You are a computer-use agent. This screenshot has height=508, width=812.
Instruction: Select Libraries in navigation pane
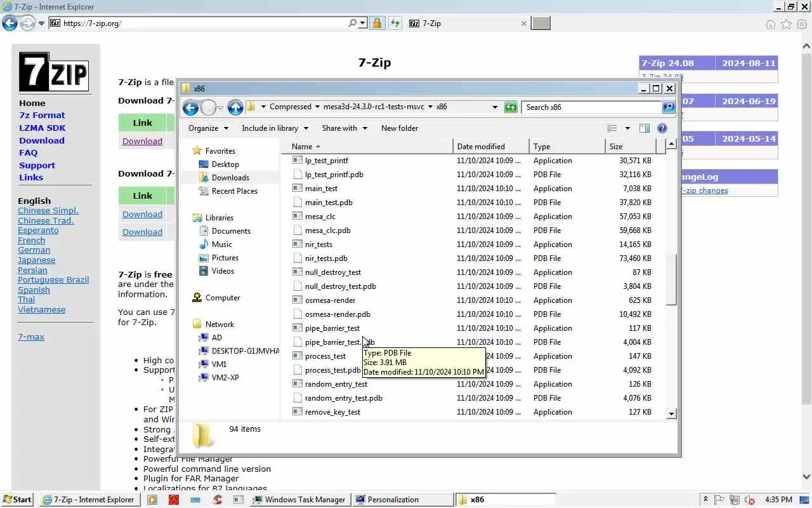(219, 218)
